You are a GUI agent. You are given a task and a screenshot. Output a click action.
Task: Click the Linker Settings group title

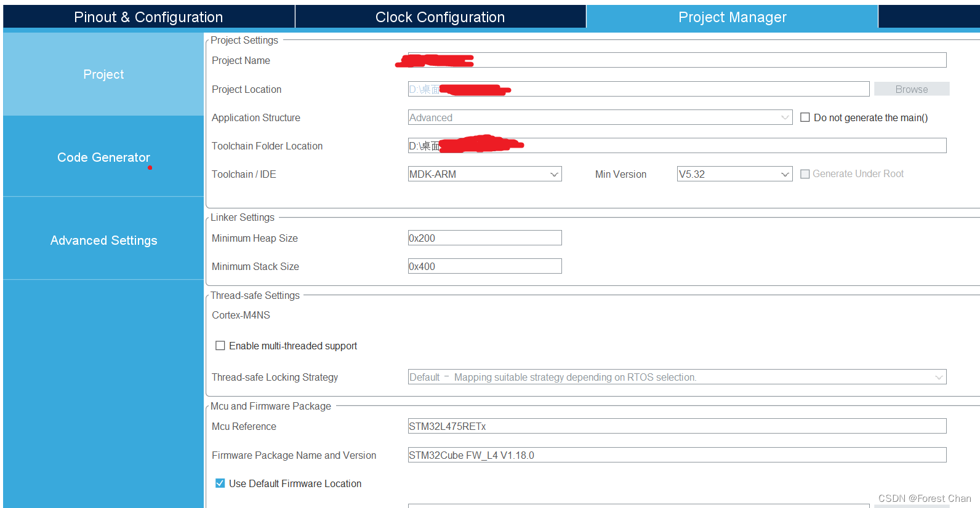coord(243,217)
